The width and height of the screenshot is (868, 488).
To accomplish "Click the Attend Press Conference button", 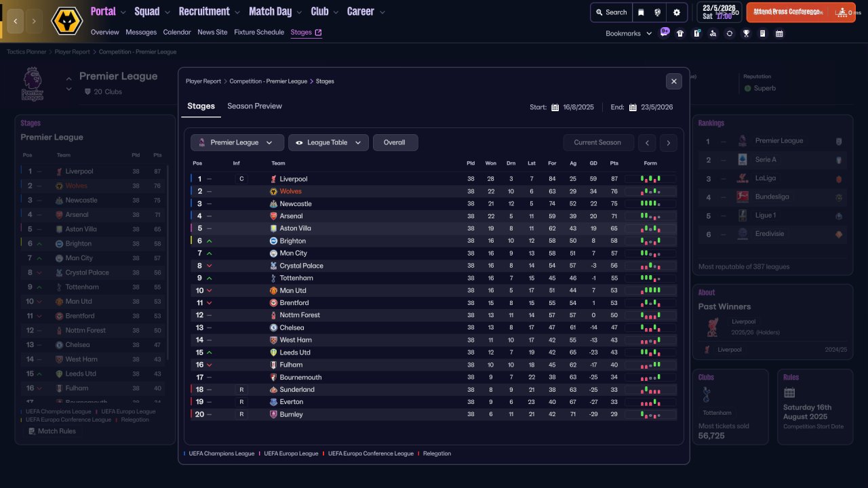I will tap(801, 12).
